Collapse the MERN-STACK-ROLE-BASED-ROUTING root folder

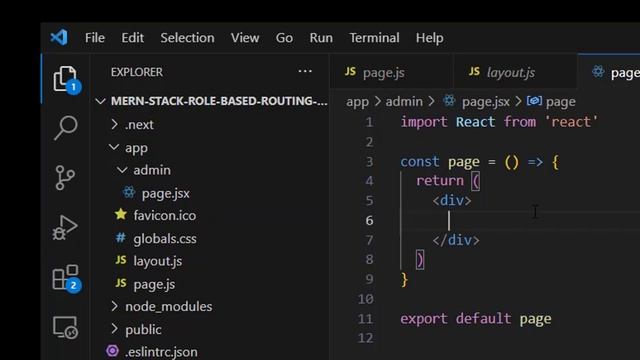click(x=100, y=101)
